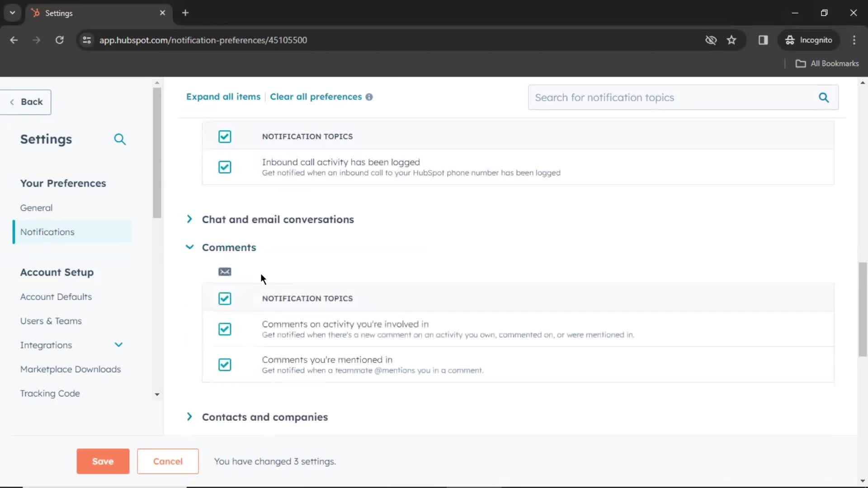Click the info icon next to Clear all preferences
The height and width of the screenshot is (488, 868).
point(370,97)
